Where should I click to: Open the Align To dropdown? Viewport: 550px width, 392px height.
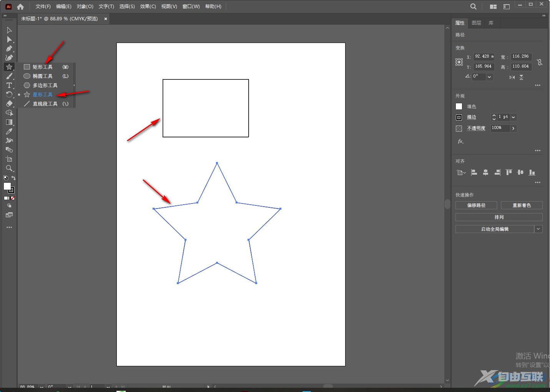pyautogui.click(x=461, y=173)
